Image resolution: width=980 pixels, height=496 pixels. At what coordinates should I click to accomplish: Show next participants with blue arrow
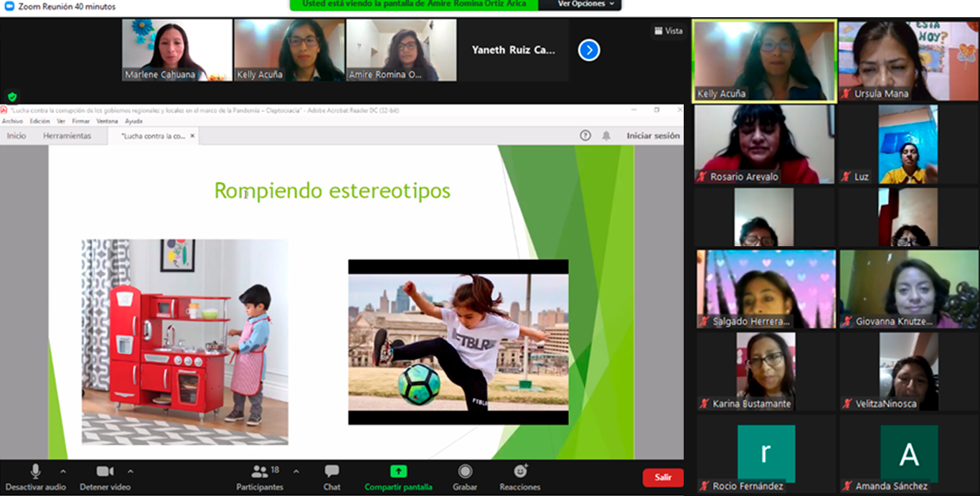click(x=589, y=50)
